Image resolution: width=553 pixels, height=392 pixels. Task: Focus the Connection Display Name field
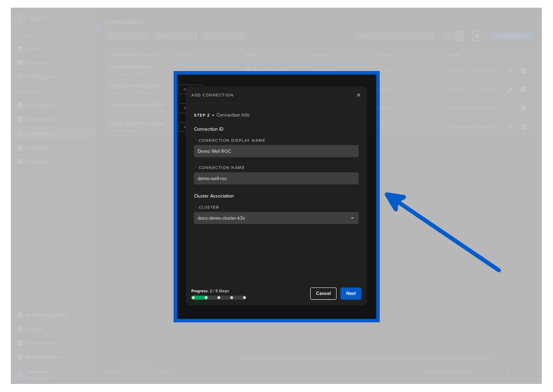click(x=276, y=151)
